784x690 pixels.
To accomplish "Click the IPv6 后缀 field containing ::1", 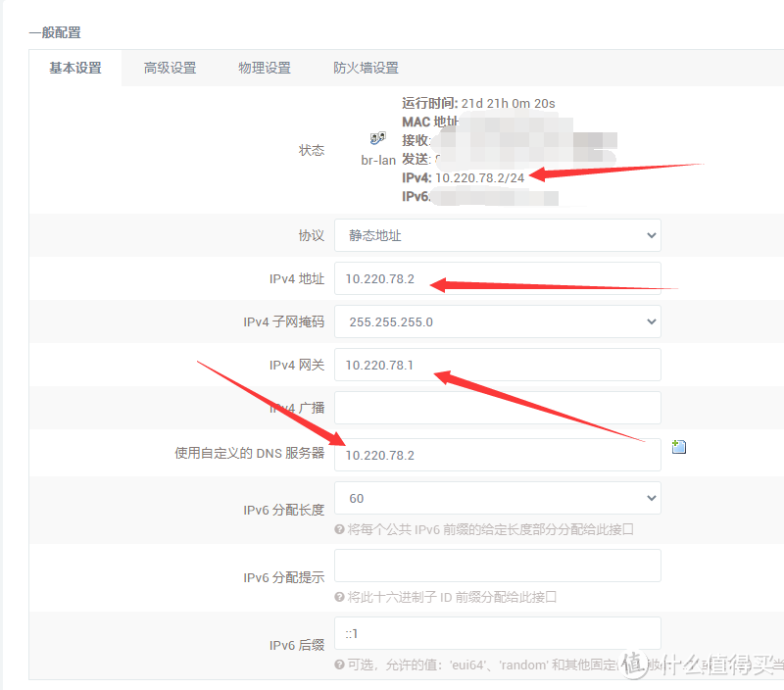I will click(x=497, y=633).
